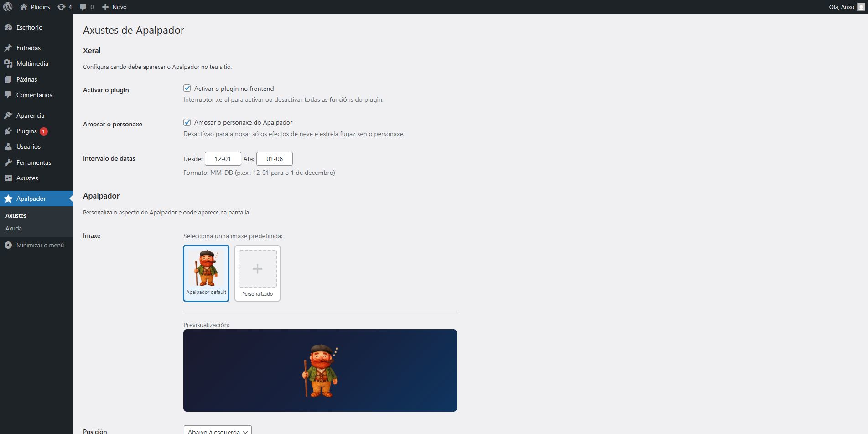Disable the Activar o plugin no frontend checkbox

point(187,89)
